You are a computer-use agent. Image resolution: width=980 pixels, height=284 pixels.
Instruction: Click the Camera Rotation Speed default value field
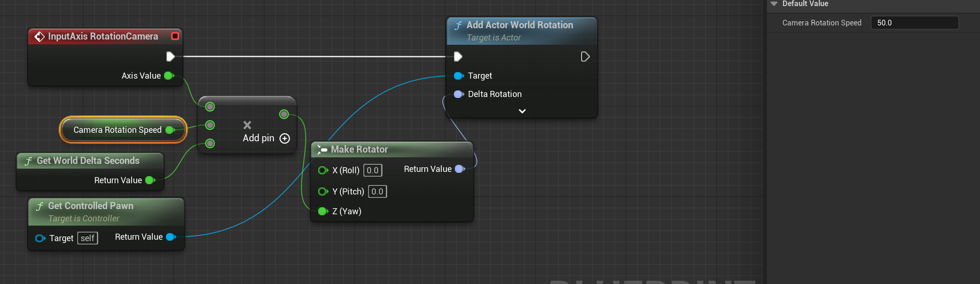(x=914, y=23)
